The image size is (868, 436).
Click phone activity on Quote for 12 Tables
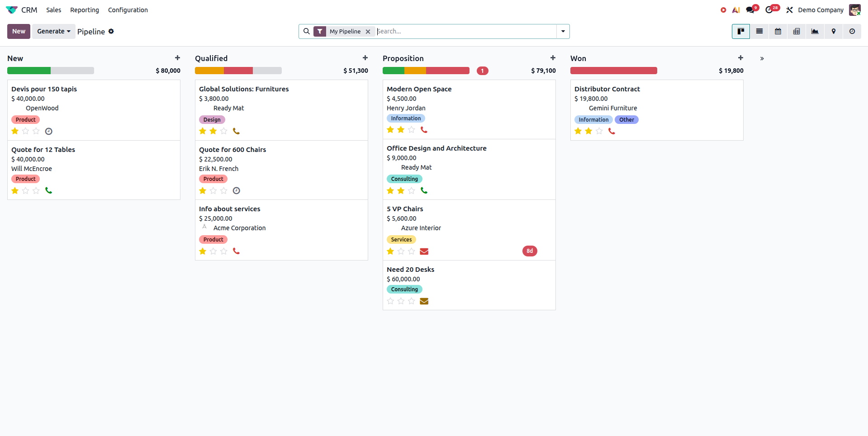pyautogui.click(x=49, y=190)
